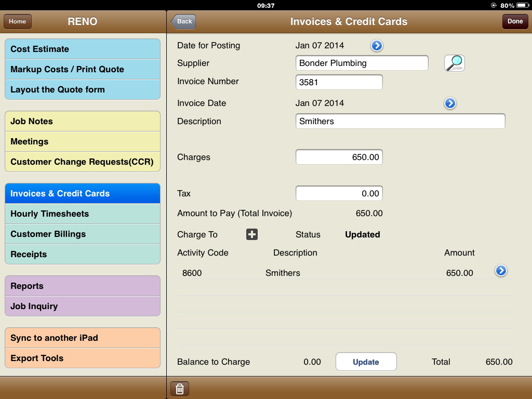532x399 pixels.
Task: Select Sync to another iPad
Action: 83,338
